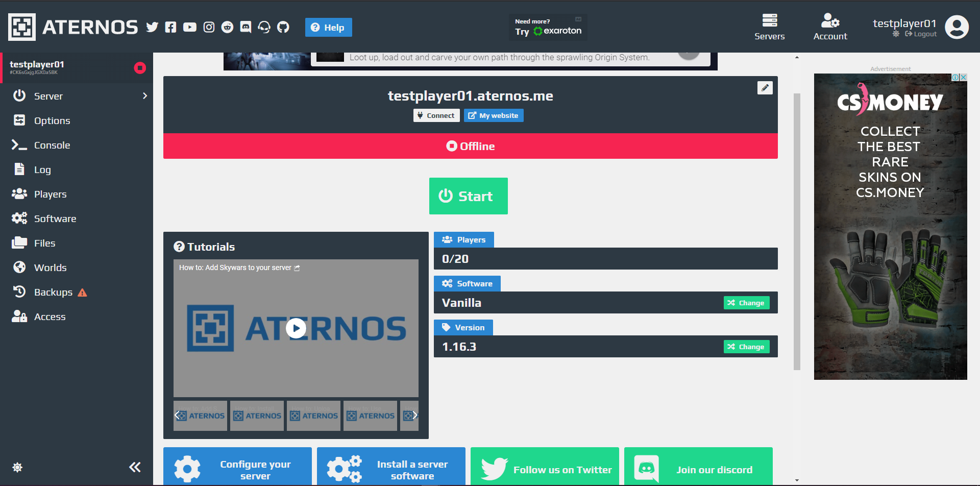Show next tutorial thumbnails
Viewport: 980px width, 486px height.
point(415,416)
